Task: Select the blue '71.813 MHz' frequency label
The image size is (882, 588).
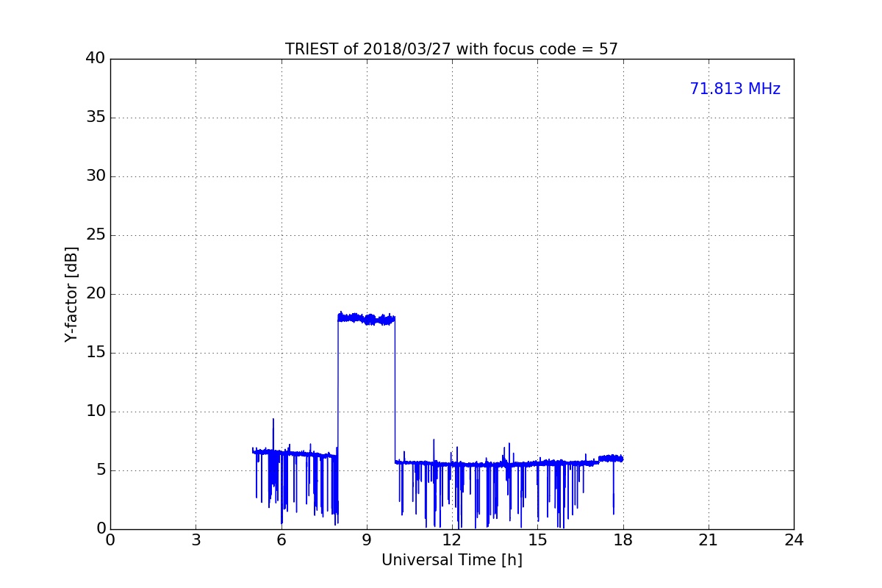Action: [735, 89]
